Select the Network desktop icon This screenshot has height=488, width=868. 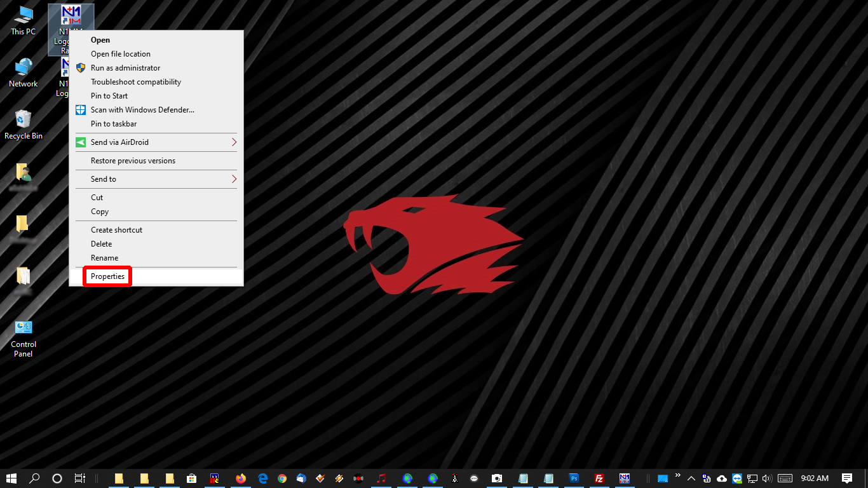pyautogui.click(x=24, y=72)
